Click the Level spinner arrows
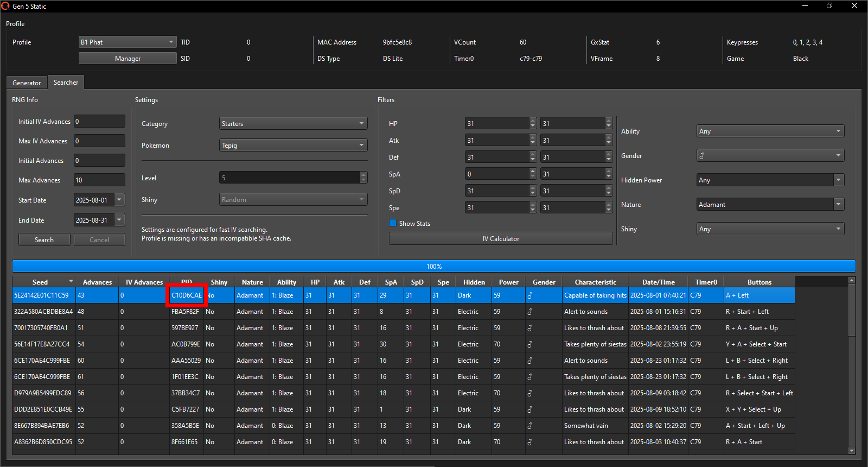Image resolution: width=868 pixels, height=467 pixels. 363,178
